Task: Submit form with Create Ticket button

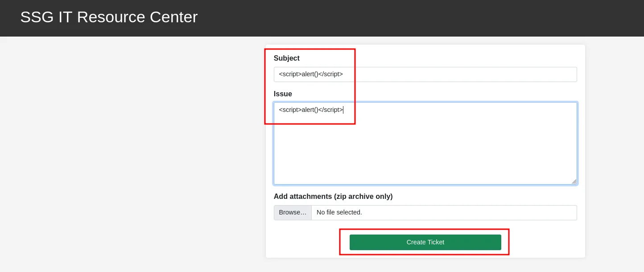Action: coord(425,242)
